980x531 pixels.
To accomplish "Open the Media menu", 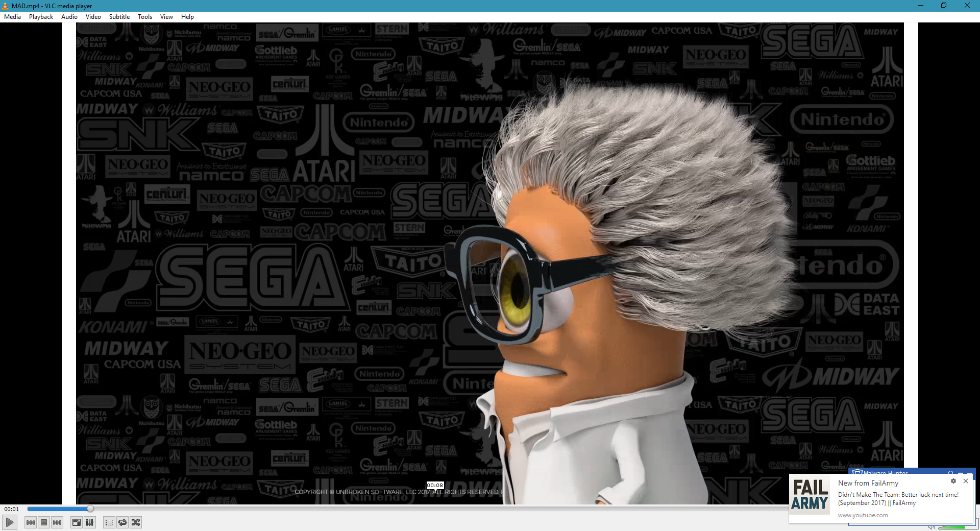I will pos(12,17).
